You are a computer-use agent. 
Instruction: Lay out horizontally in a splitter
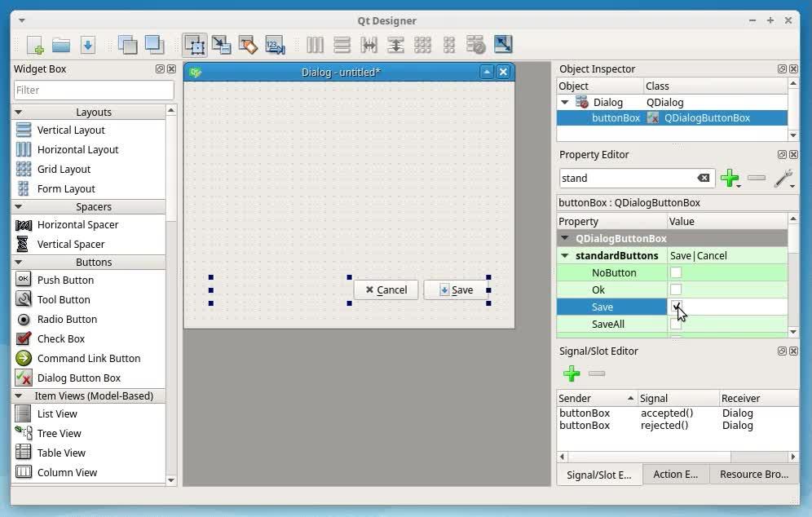click(x=368, y=45)
